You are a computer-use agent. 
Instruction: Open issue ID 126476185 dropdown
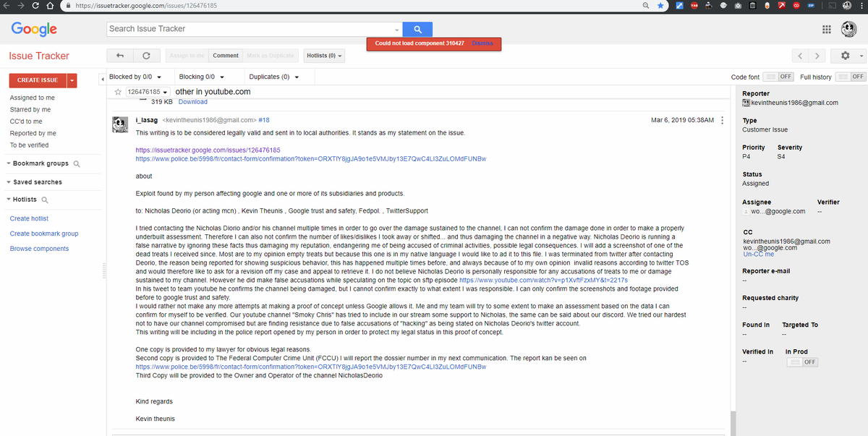(x=148, y=92)
